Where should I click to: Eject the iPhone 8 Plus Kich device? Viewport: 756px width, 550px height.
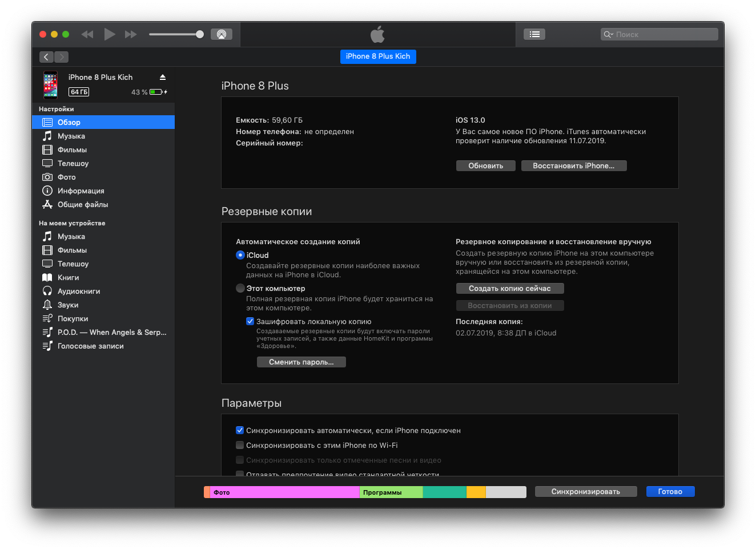click(x=163, y=77)
